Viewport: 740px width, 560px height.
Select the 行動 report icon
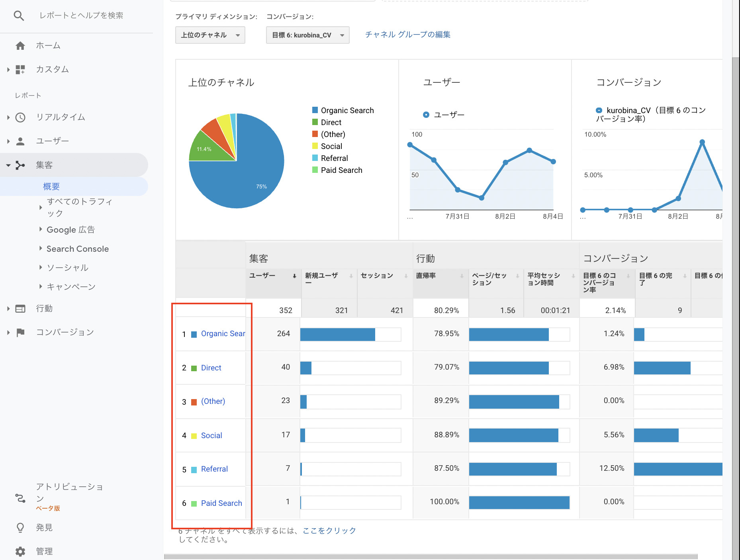[20, 308]
